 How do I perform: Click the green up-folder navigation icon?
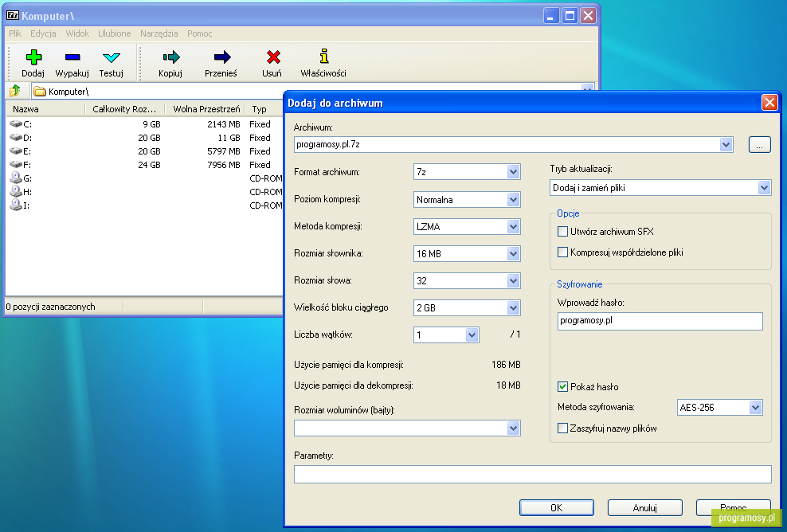[x=14, y=90]
